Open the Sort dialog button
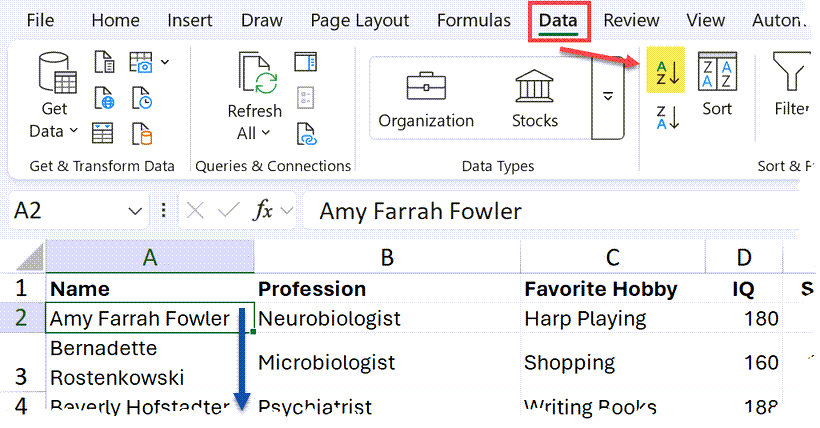Image resolution: width=820 pixels, height=428 pixels. point(717,84)
